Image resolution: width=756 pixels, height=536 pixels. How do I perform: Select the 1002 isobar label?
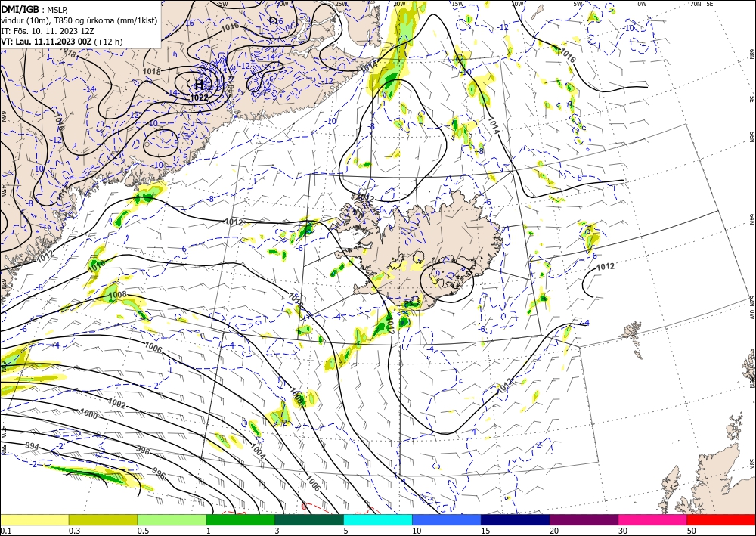coord(116,404)
